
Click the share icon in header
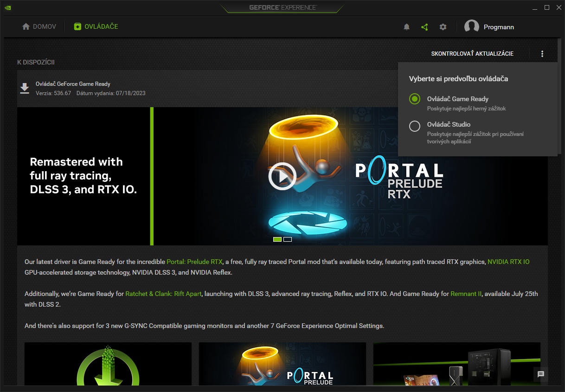424,27
